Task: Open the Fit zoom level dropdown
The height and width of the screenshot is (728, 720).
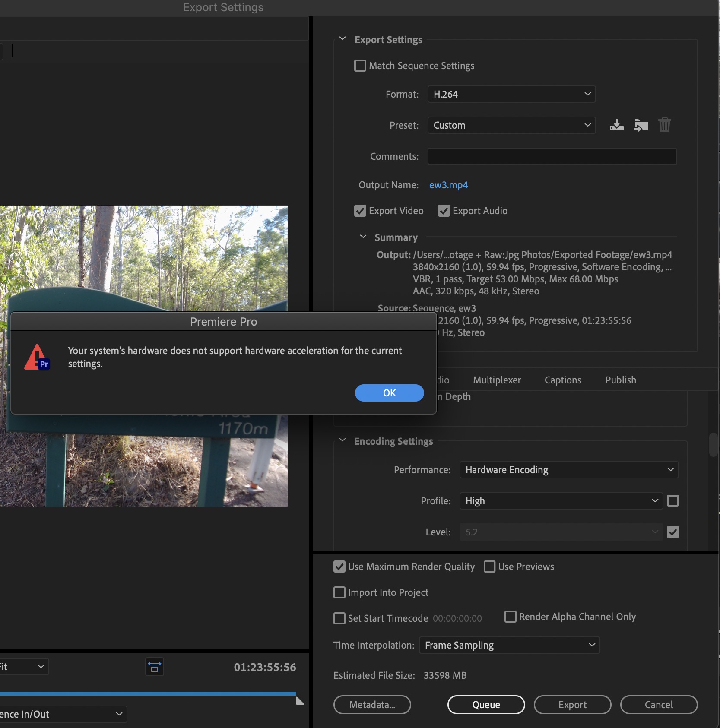Action: pos(24,667)
